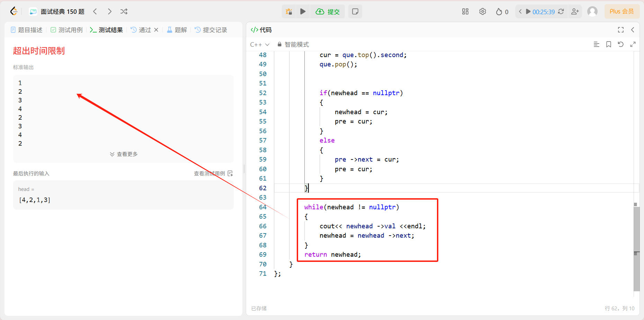644x320 pixels.
Task: Click the 超出时间限制 result heading
Action: tap(39, 51)
